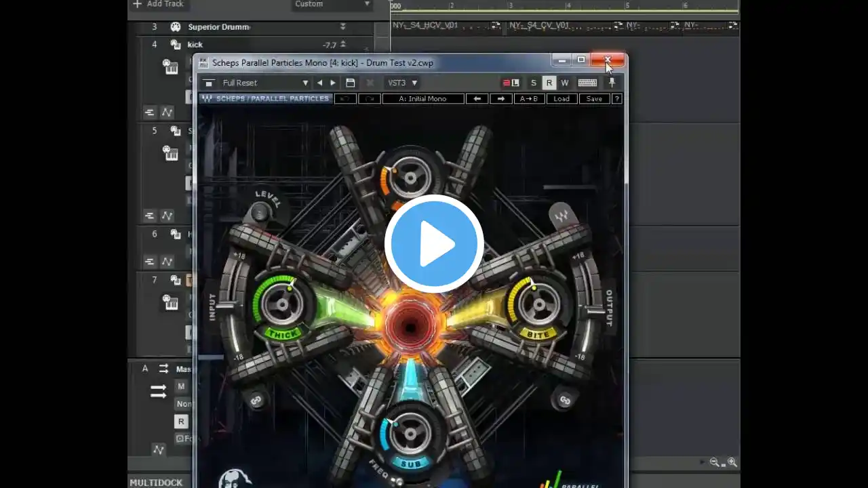Open track 5 automation lanes icon

pos(166,216)
